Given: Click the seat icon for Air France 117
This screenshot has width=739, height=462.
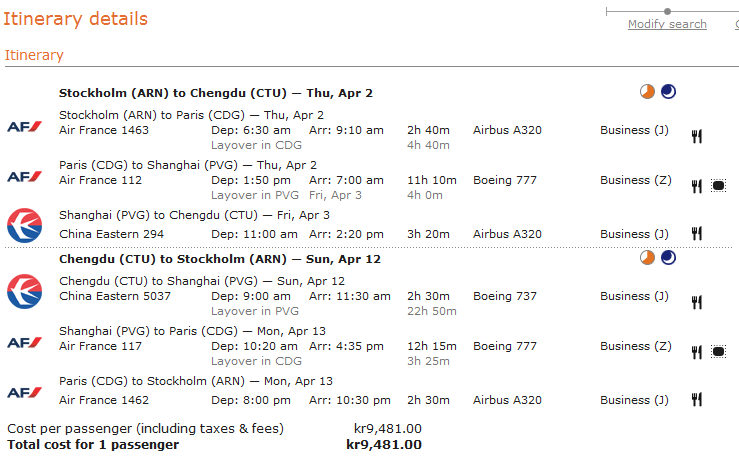Looking at the screenshot, I should (718, 352).
